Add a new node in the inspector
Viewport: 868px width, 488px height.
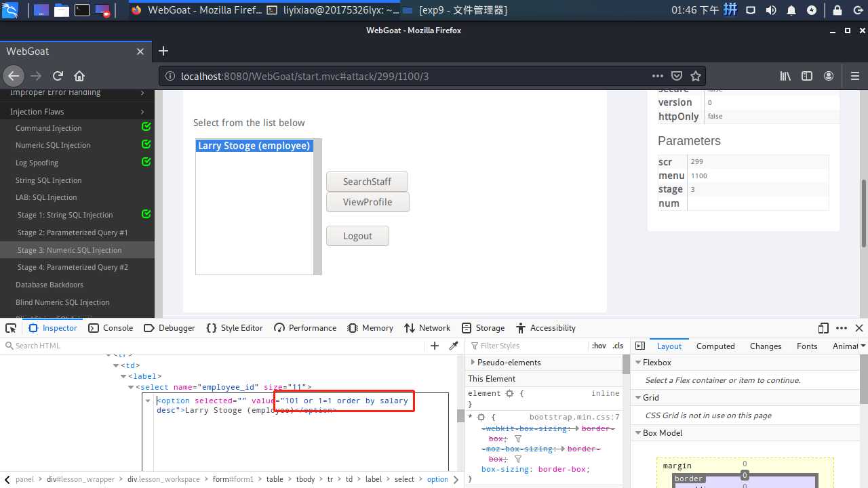coord(435,346)
